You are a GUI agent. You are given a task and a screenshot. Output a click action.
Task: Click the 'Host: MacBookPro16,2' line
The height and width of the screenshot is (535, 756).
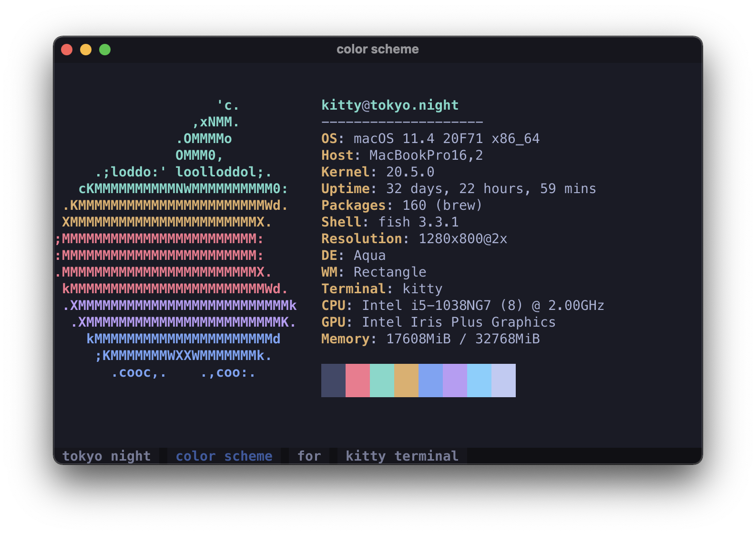click(x=402, y=155)
